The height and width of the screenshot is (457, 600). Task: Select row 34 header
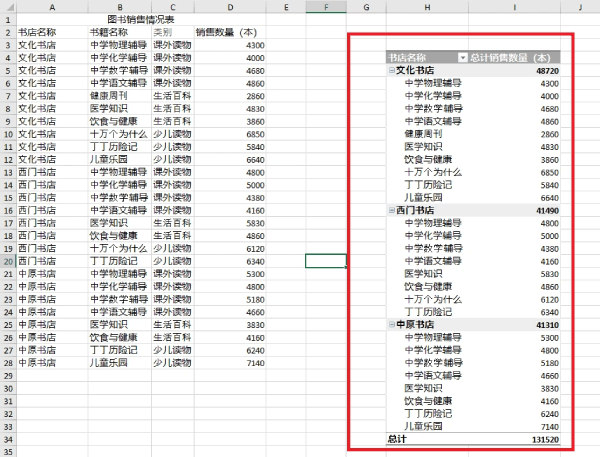coord(8,439)
